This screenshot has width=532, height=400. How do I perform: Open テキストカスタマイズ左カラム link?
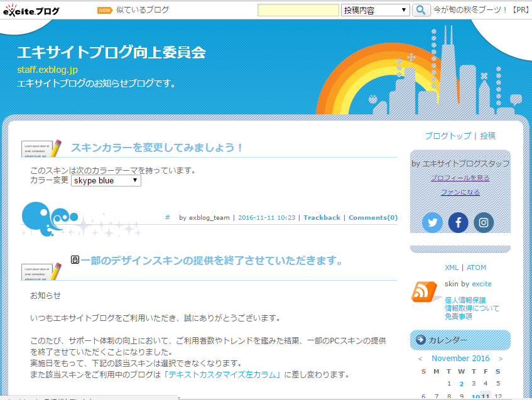click(x=222, y=374)
